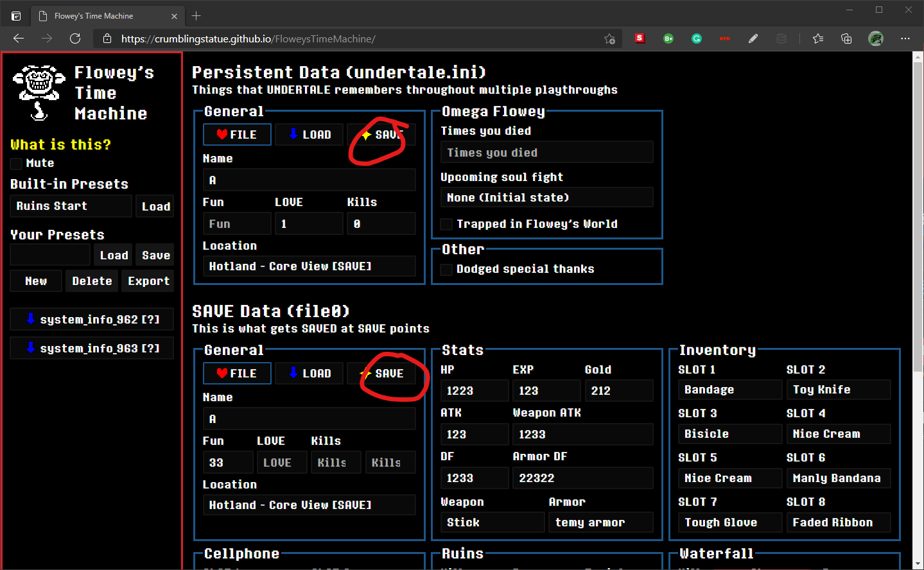This screenshot has height=570, width=924.
Task: Click the HP field showing 1223
Action: tap(475, 391)
